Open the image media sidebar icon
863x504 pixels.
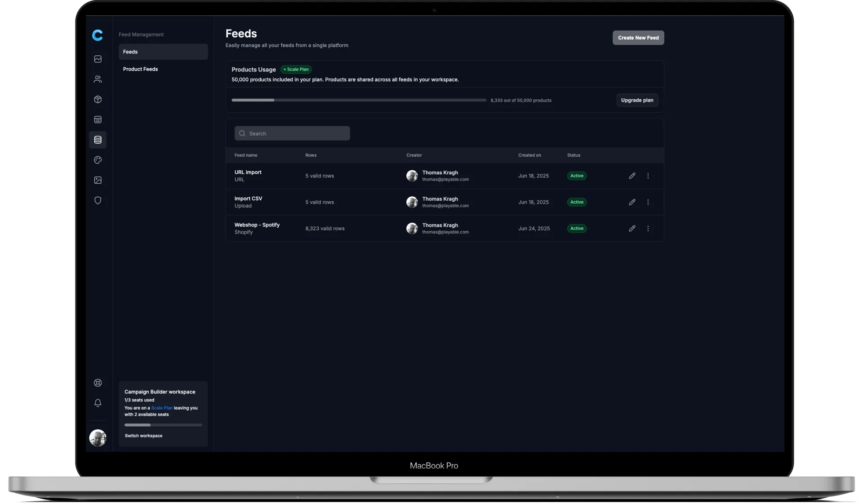pos(98,180)
